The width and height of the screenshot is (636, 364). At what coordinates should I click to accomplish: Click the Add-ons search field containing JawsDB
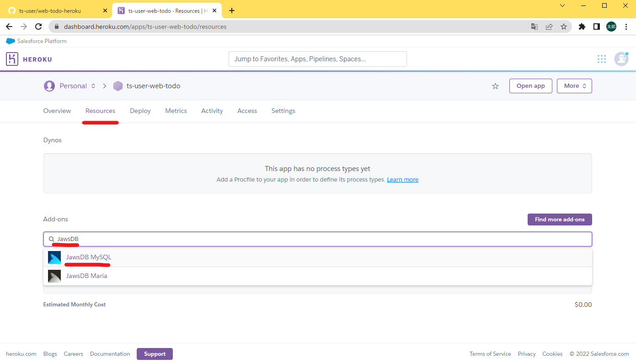[318, 239]
